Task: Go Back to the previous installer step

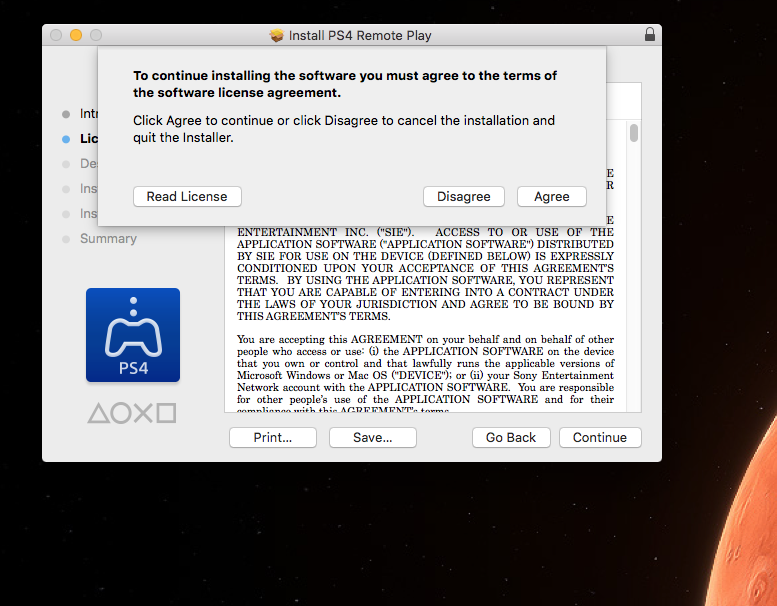Action: 511,437
